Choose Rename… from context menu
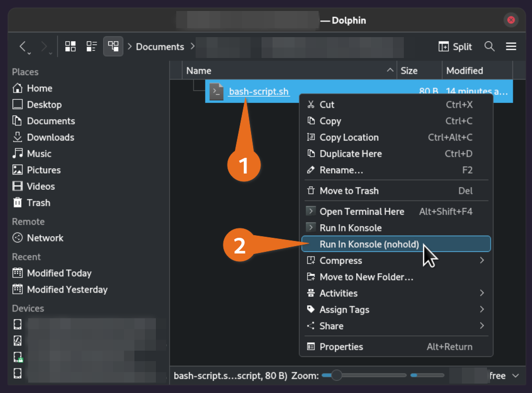This screenshot has height=393, width=532. pos(395,170)
